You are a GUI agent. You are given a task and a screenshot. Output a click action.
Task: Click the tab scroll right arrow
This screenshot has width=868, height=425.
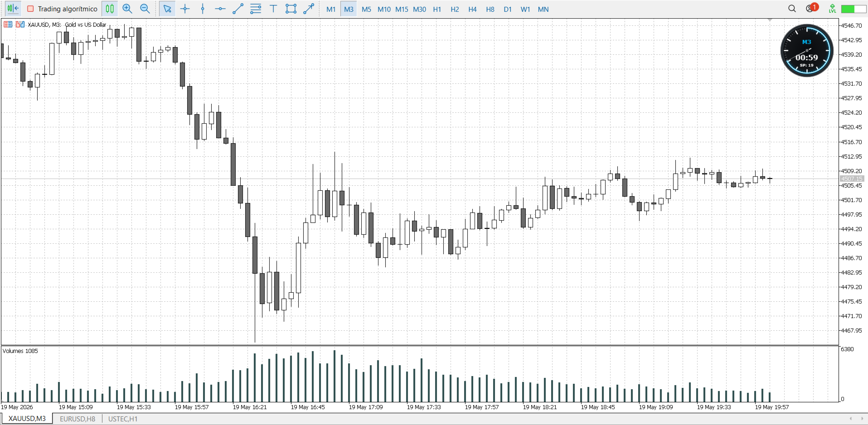pos(862,419)
